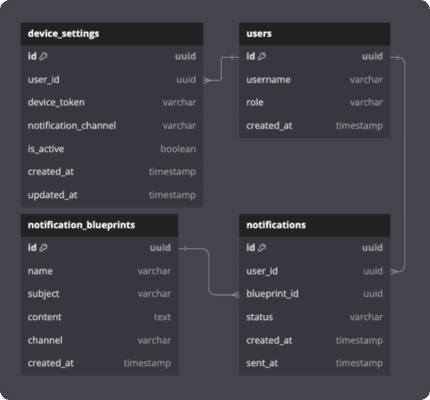Click the boolean type of is_active
The height and width of the screenshot is (400, 430).
[x=178, y=149]
